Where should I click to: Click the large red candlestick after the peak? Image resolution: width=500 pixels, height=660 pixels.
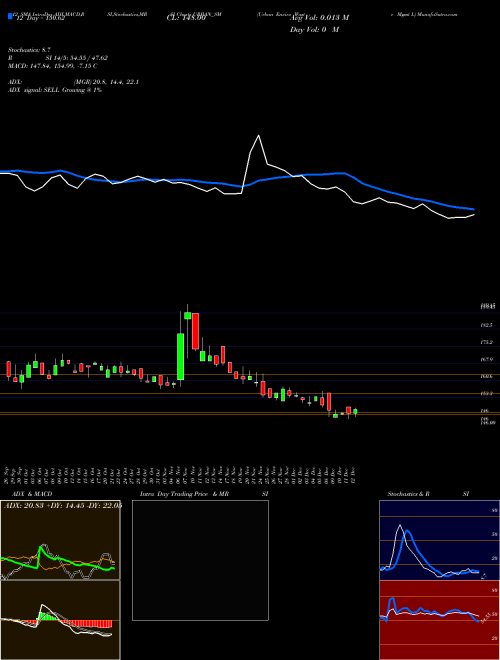click(195, 331)
